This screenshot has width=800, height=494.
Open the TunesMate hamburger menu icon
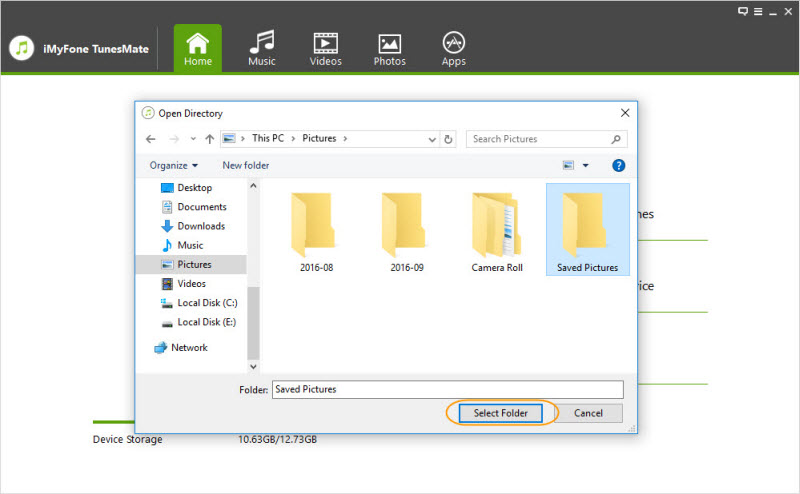tap(758, 11)
